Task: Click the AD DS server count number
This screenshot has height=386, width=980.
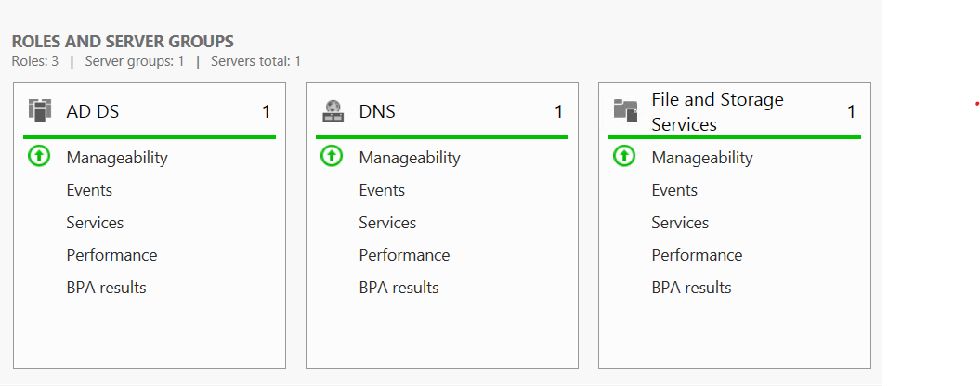Action: [266, 111]
